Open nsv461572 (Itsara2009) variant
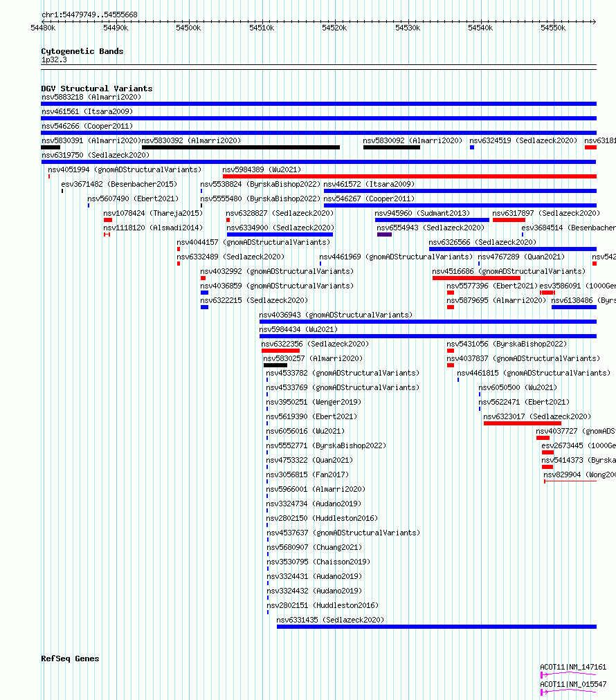The width and height of the screenshot is (616, 700). point(369,184)
